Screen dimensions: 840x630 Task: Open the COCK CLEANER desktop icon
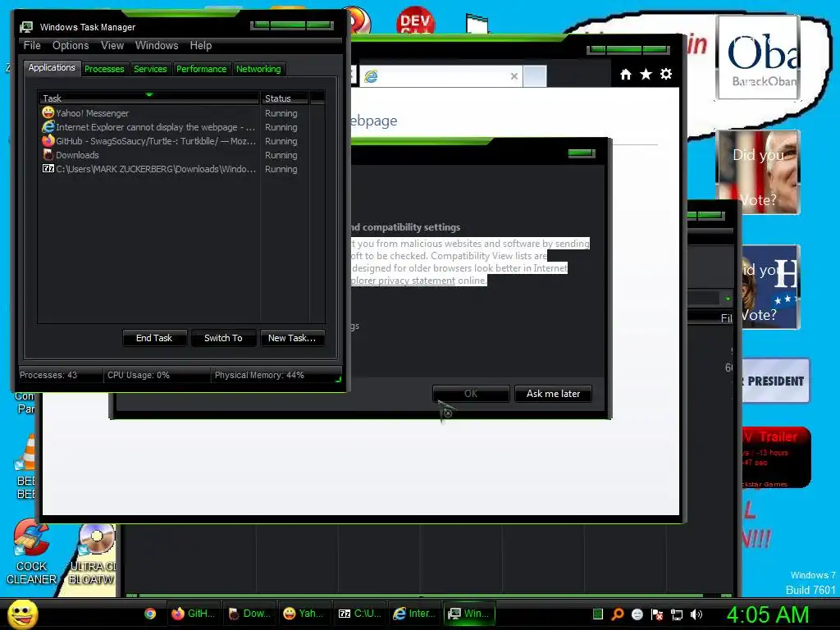click(x=31, y=552)
